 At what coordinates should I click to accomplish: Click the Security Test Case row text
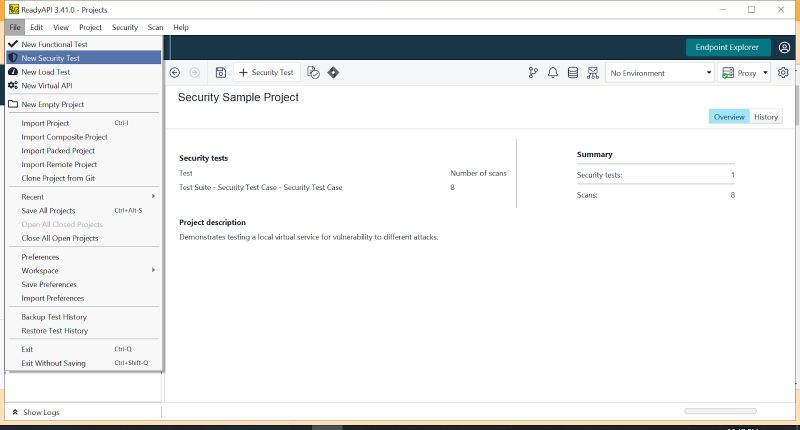point(260,187)
